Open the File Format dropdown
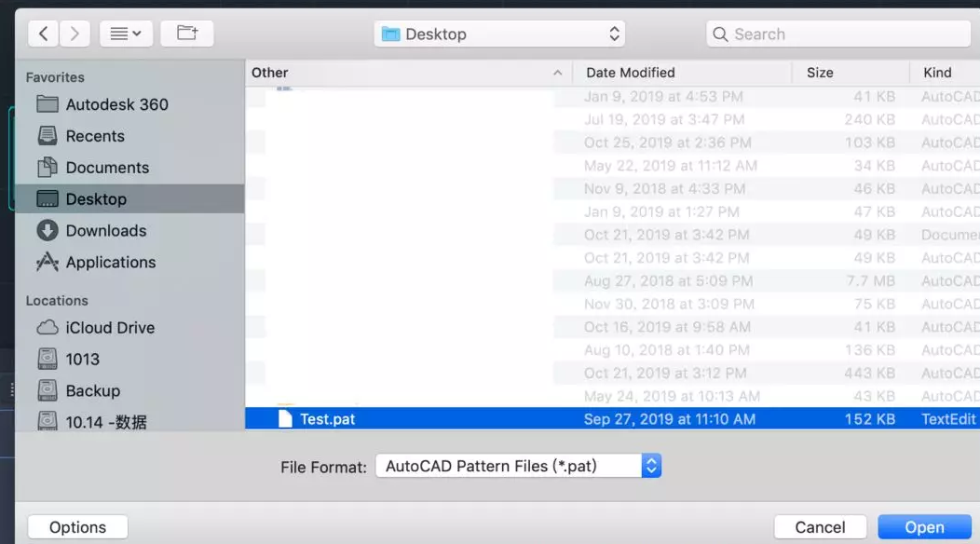This screenshot has width=980, height=544. [518, 466]
